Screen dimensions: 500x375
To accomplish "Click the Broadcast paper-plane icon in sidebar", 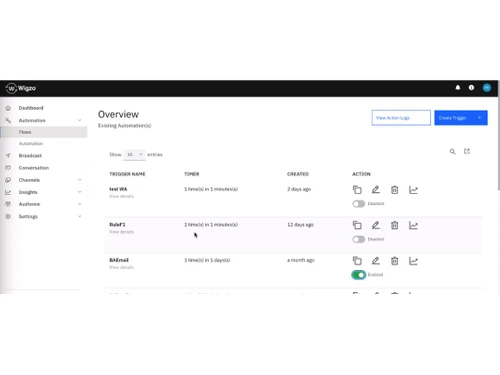I will coord(8,155).
